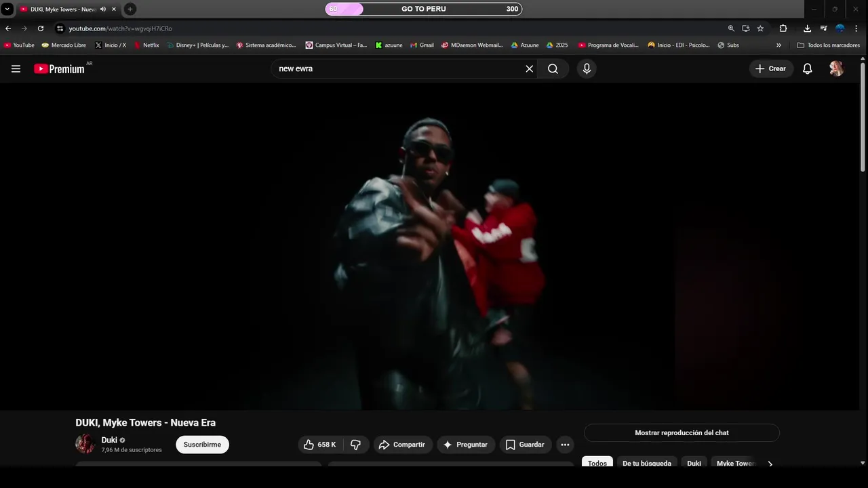Open Duki channel name link
Screen dimensions: 868x488
point(109,440)
